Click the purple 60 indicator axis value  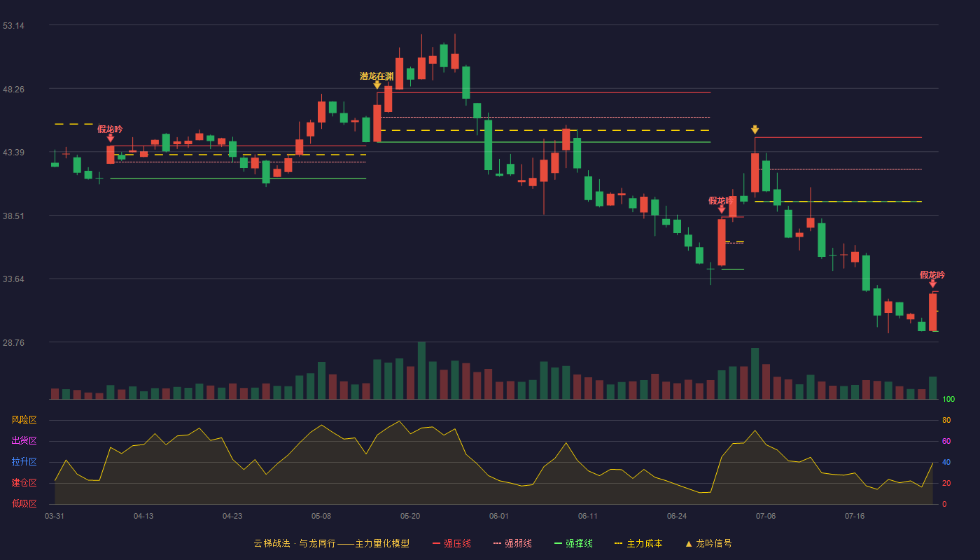click(x=946, y=441)
